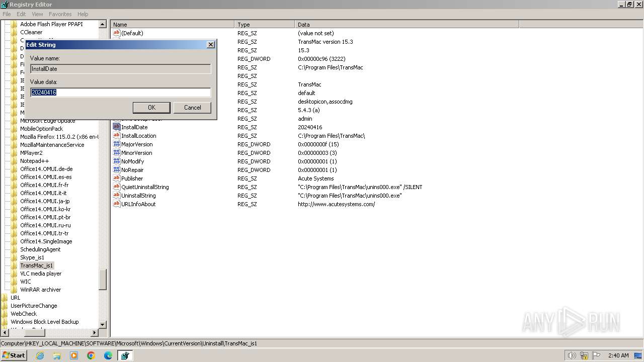Screen dimensions: 644x362
Task: Click the UninstallString value icon
Action: click(x=117, y=196)
